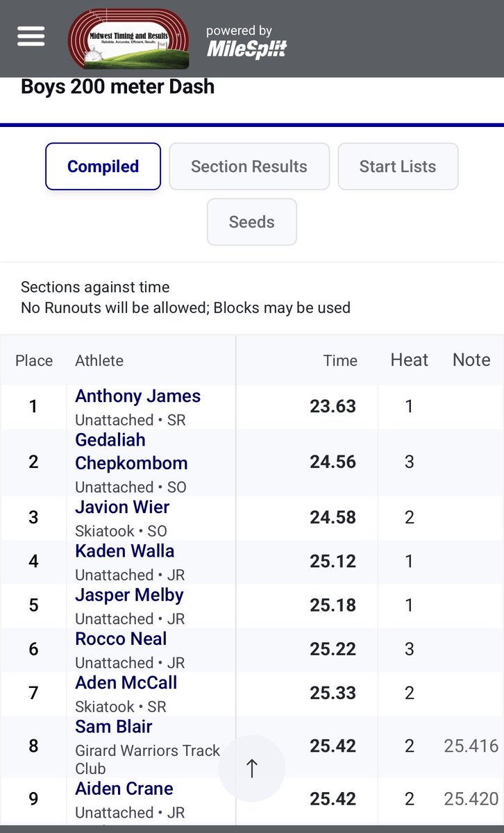Image resolution: width=504 pixels, height=833 pixels.
Task: Click the Time column header
Action: click(340, 360)
